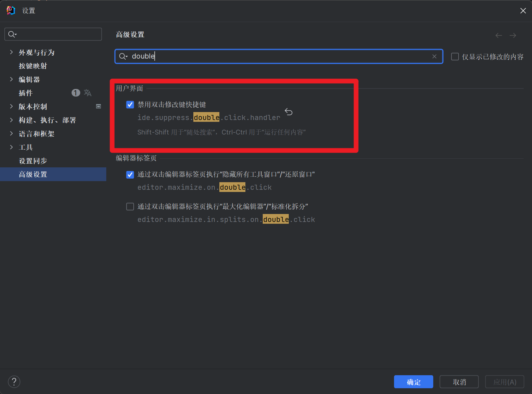This screenshot has width=532, height=394.
Task: Click the reset arrow beside ide.suppress.double.click.handler
Action: [288, 112]
